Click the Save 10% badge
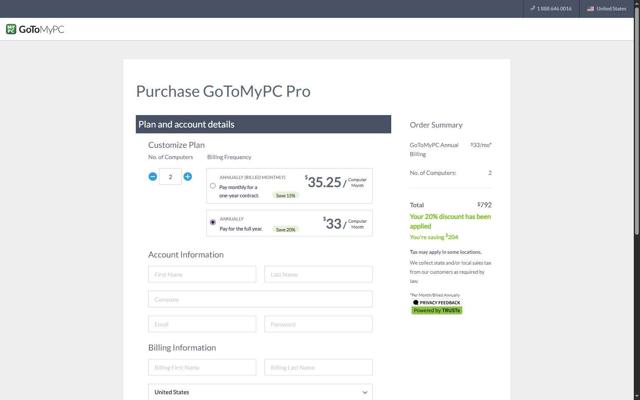The image size is (640, 400). pos(285,196)
